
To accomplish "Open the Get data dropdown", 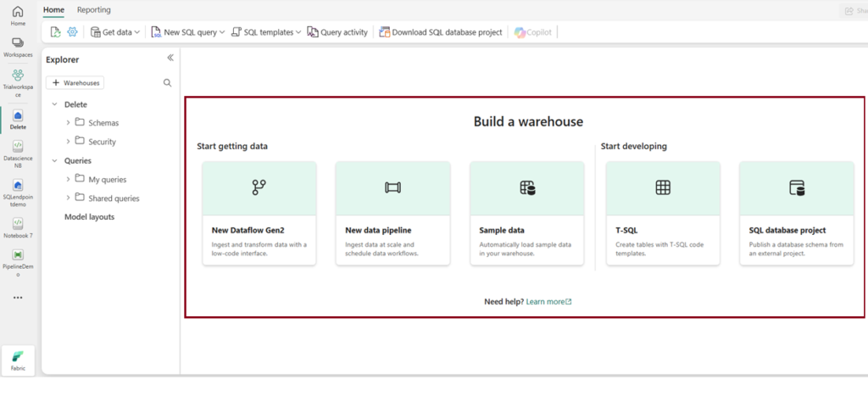I will [x=115, y=32].
